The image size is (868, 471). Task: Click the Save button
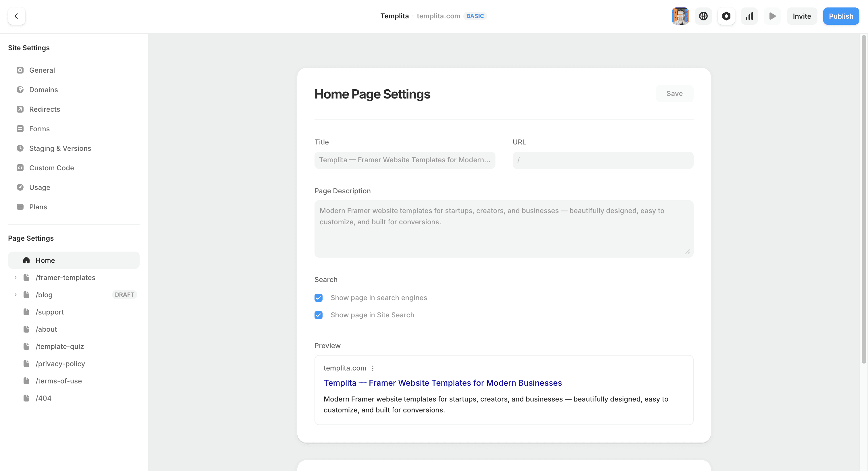pos(674,94)
